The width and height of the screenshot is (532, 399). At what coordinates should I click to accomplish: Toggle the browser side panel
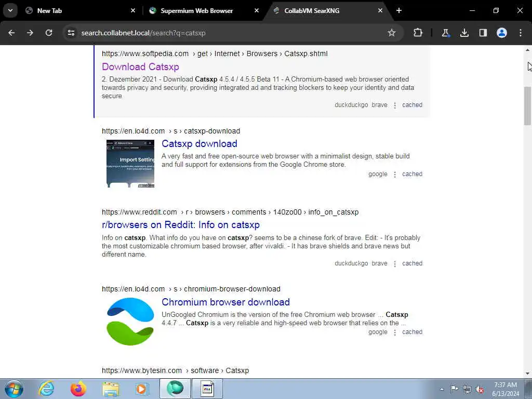pos(483,33)
